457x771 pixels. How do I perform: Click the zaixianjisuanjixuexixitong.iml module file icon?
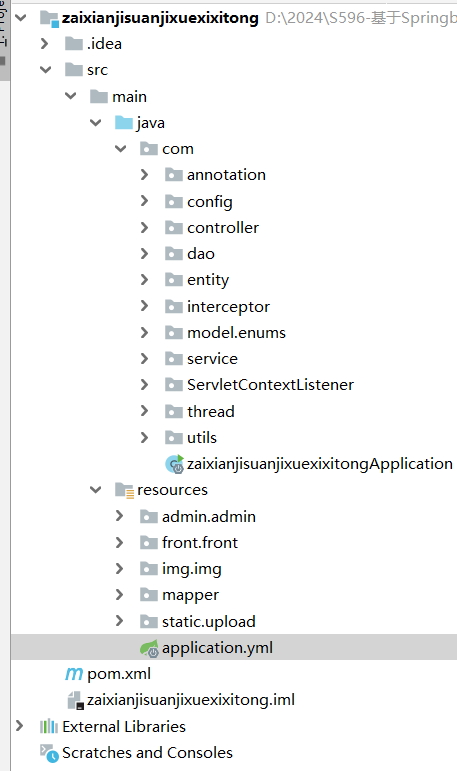click(75, 700)
